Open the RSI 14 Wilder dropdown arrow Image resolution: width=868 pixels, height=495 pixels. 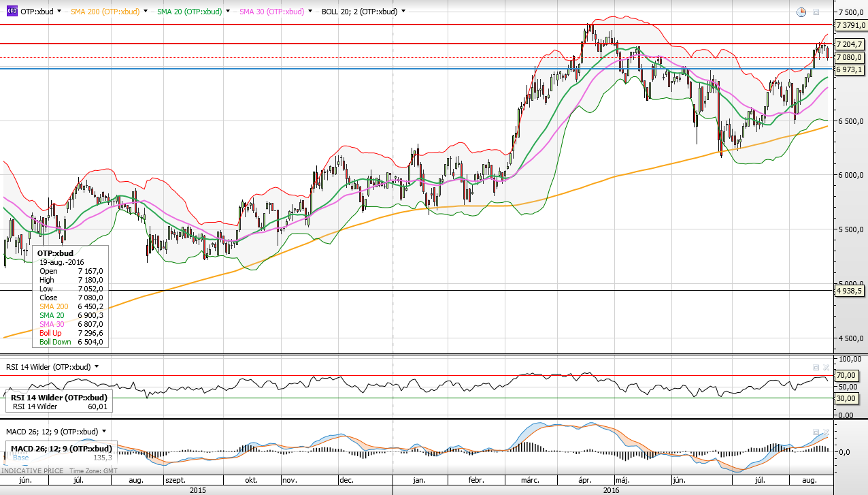pyautogui.click(x=97, y=366)
